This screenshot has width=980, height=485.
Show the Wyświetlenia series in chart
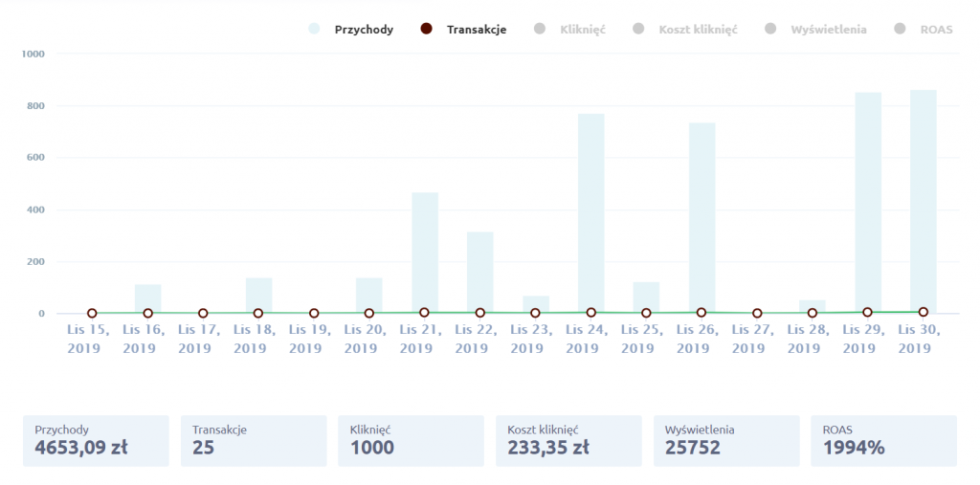pos(828,30)
